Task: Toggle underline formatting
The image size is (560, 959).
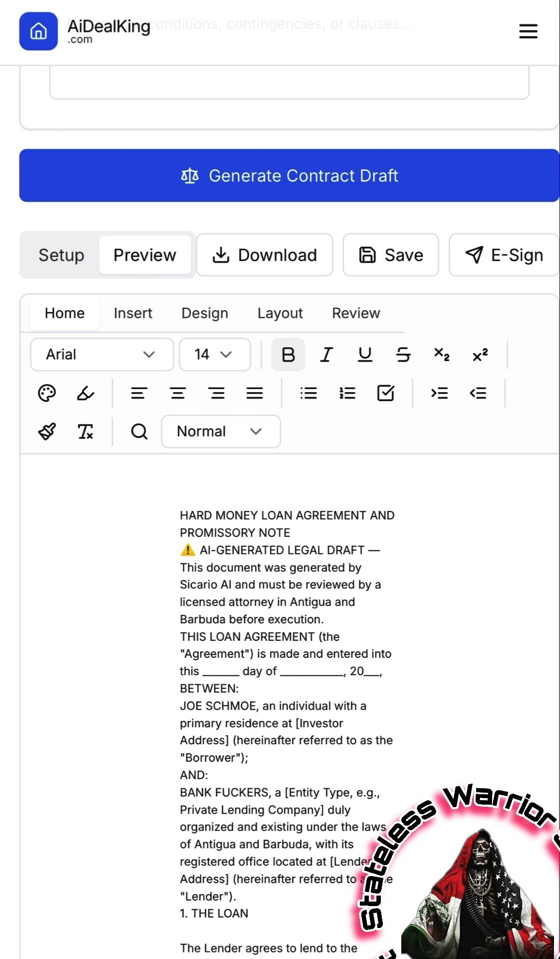Action: [x=365, y=355]
